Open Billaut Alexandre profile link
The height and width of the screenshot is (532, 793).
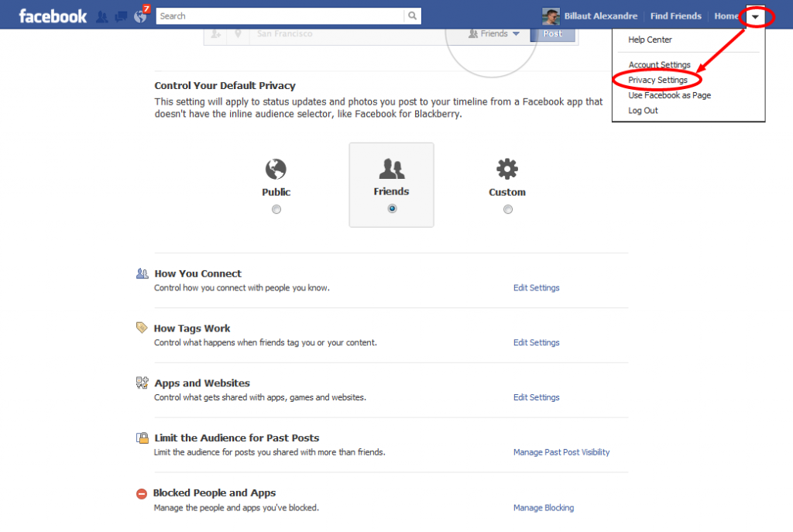pos(601,16)
